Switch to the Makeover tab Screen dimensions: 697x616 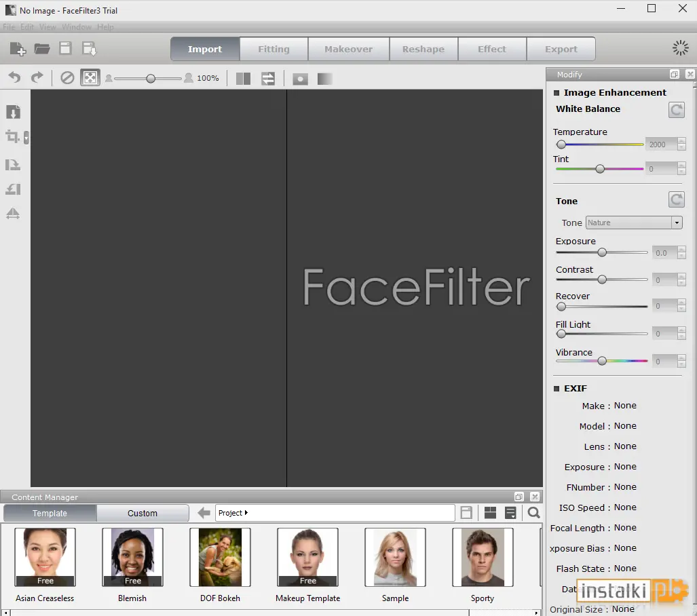tap(349, 49)
